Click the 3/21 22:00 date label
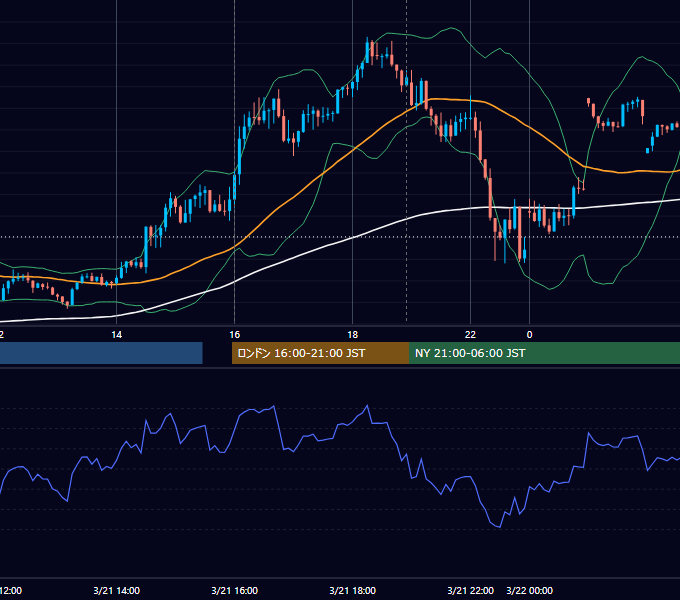The width and height of the screenshot is (680, 600). pos(471,590)
